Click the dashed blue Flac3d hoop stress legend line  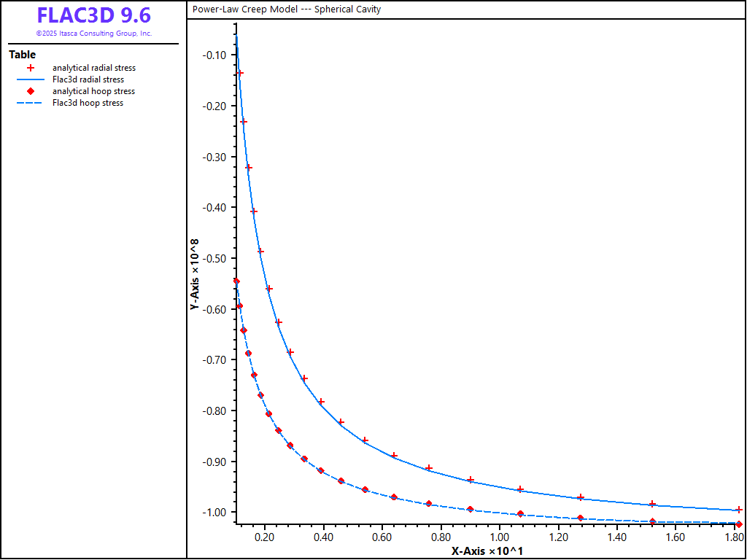31,103
